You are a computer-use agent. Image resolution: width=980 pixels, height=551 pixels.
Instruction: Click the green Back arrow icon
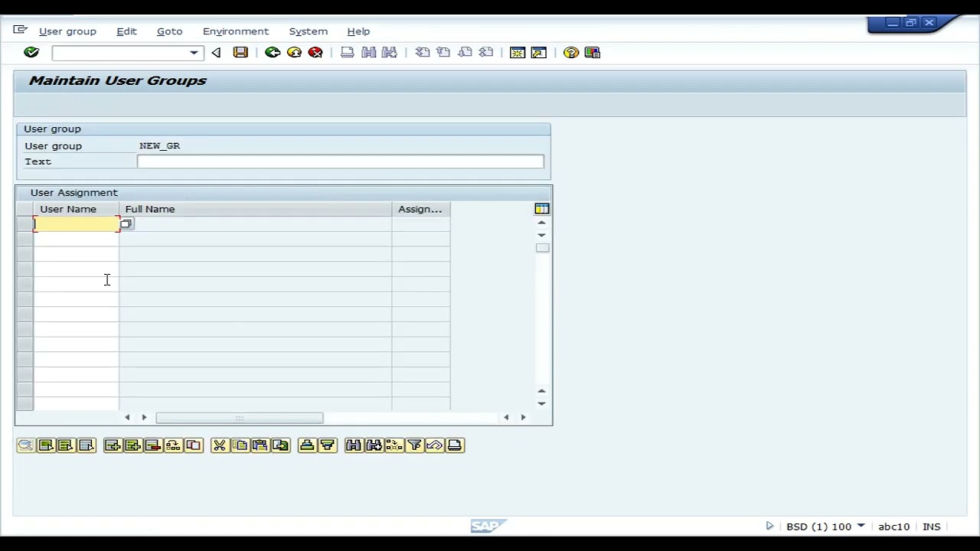point(273,52)
